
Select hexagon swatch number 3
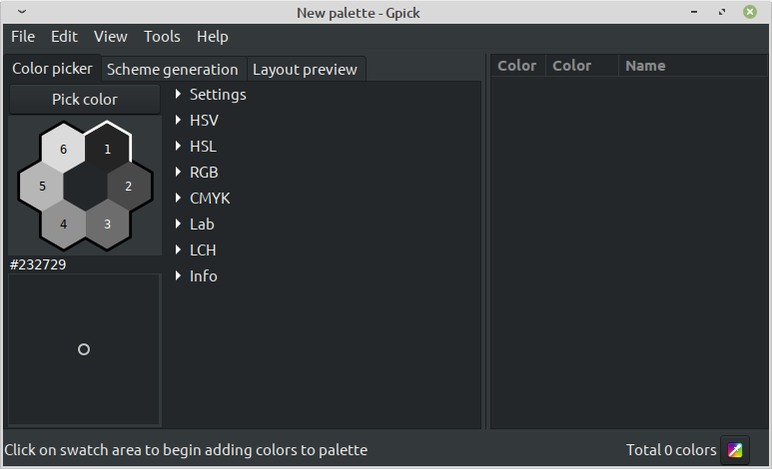pyautogui.click(x=107, y=224)
